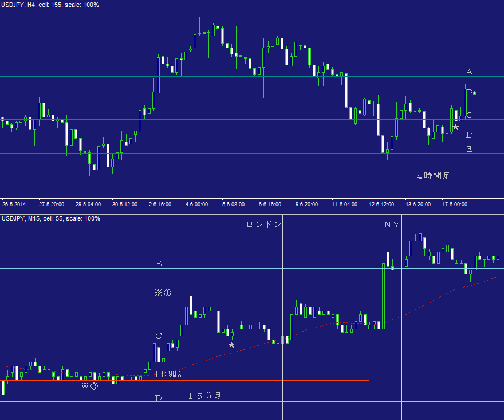Click the 4時間足 caption

click(x=434, y=175)
